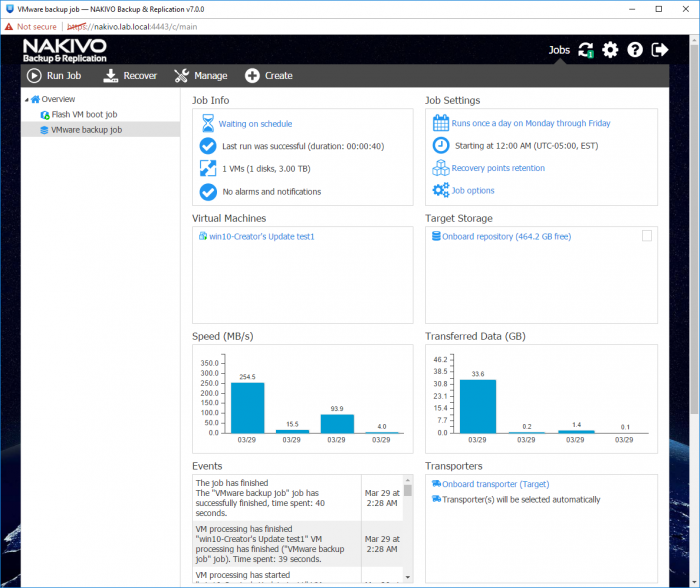The width and height of the screenshot is (700, 588).
Task: Select 'The job has finished' event row
Action: [298, 498]
